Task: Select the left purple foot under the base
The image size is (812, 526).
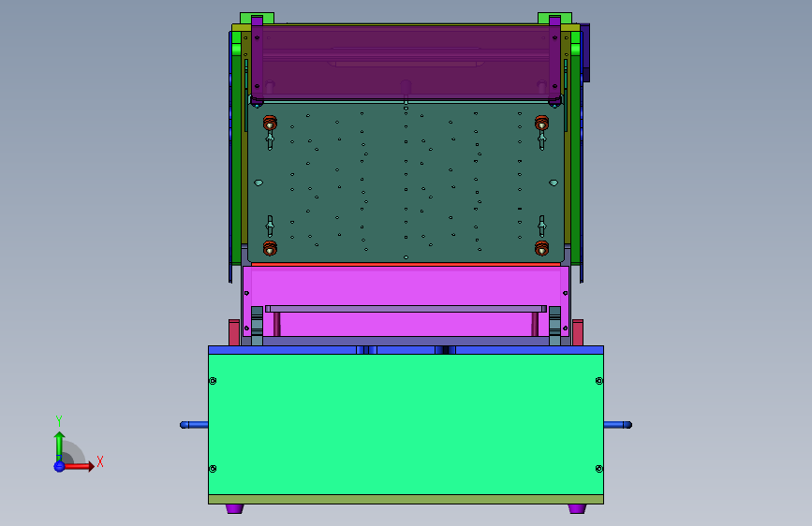Action: tap(234, 509)
